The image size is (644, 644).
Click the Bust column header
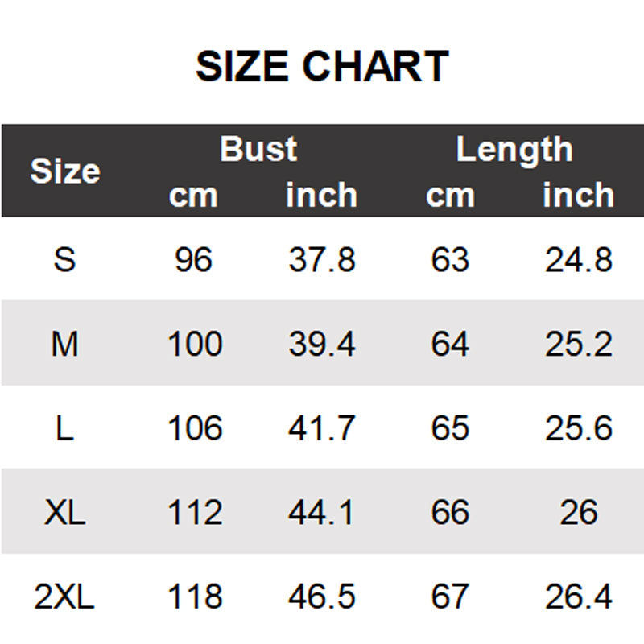pyautogui.click(x=258, y=150)
